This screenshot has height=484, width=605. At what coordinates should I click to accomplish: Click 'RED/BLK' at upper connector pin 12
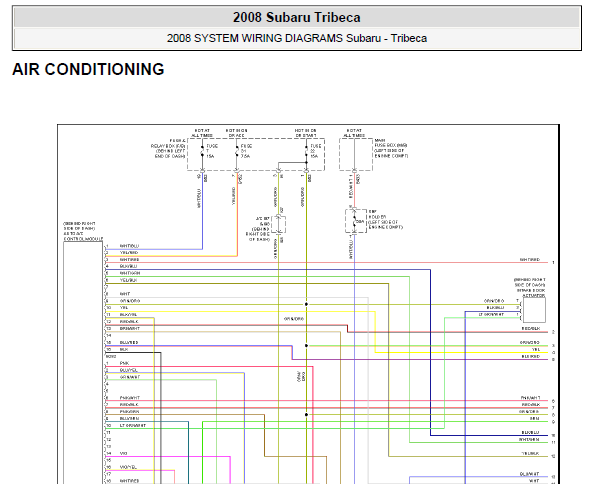[x=129, y=322]
